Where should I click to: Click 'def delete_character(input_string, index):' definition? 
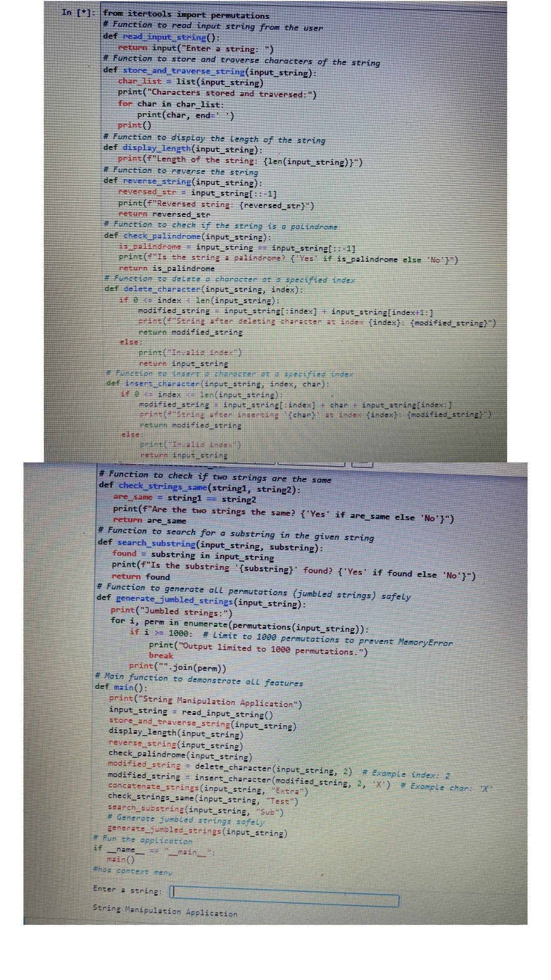pyautogui.click(x=204, y=289)
